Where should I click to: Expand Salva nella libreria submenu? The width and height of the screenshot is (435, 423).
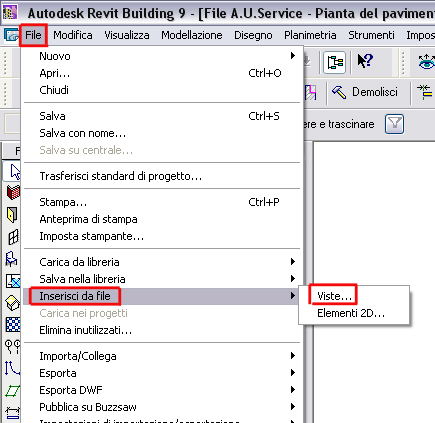click(x=162, y=279)
